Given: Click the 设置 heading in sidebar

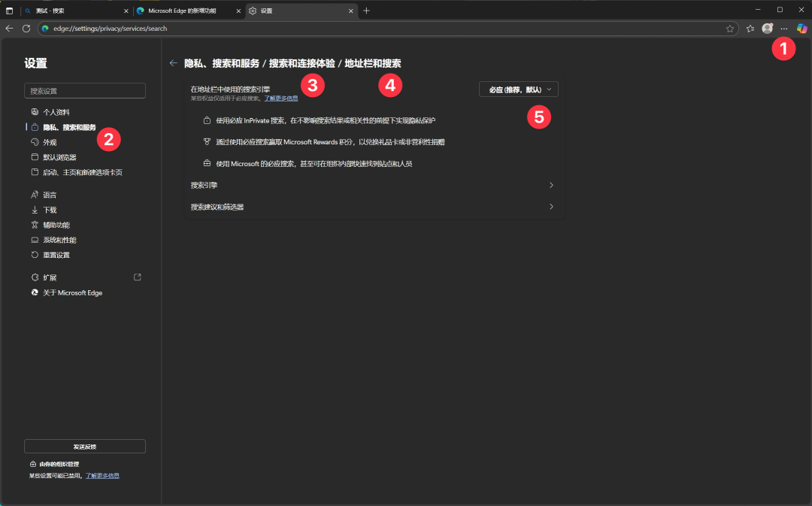Looking at the screenshot, I should click(36, 63).
